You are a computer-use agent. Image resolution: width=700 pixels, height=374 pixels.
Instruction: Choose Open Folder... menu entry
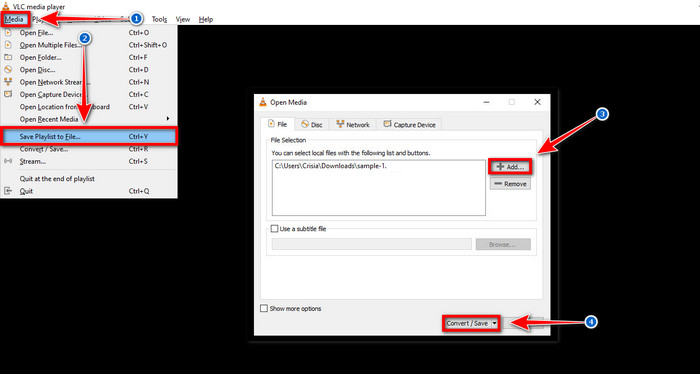tap(89, 58)
